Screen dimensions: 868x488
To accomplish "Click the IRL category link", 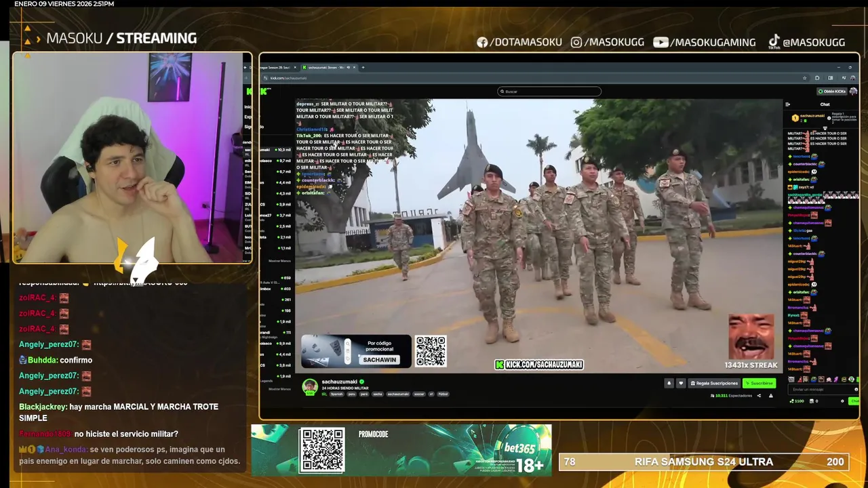I will (324, 394).
